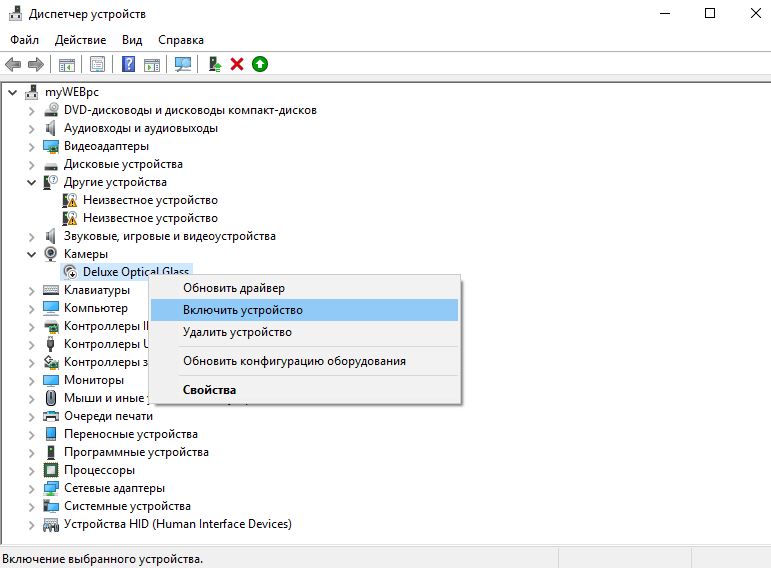Viewport: 771px width, 568px height.
Task: Choose Свойства from context menu
Action: click(x=304, y=390)
